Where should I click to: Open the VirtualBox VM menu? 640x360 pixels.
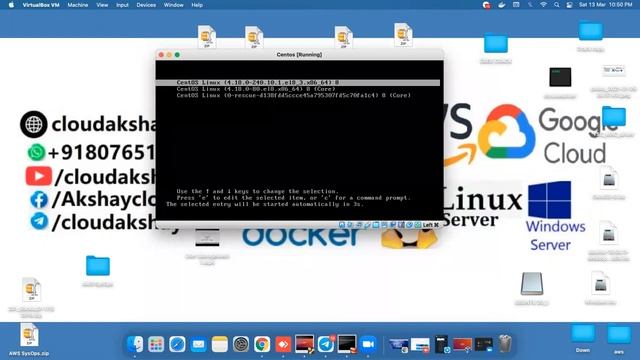[x=41, y=5]
